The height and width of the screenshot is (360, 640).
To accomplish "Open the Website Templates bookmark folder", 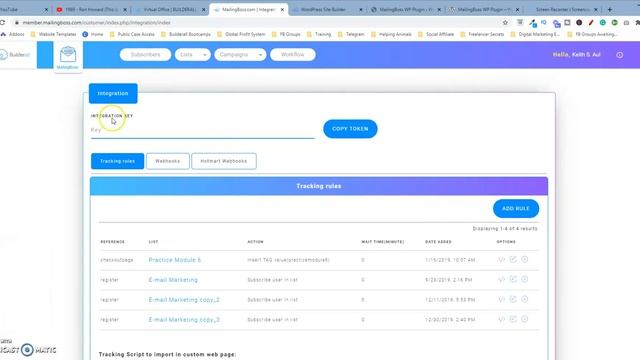I will (x=53, y=35).
